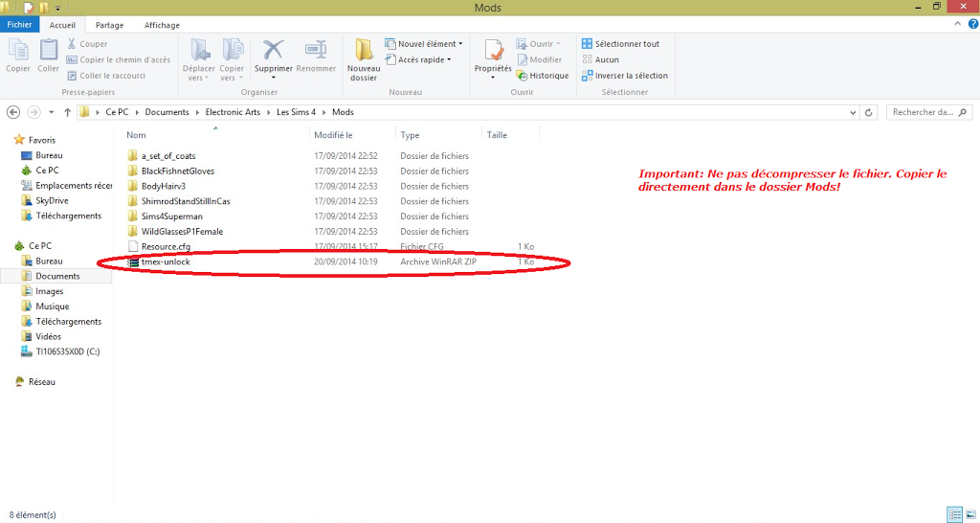Viewport: 980px width, 523px height.
Task: Click the Modifier command
Action: click(539, 59)
